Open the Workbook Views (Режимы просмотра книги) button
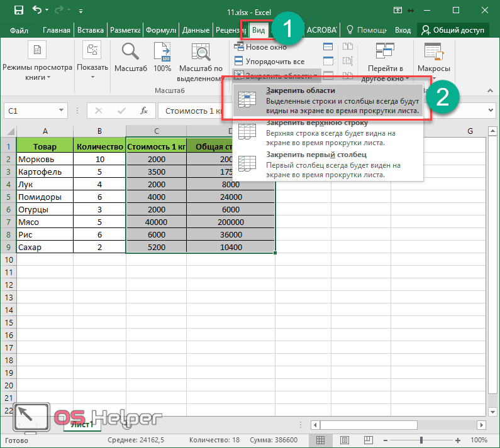Image resolution: width=500 pixels, height=448 pixels. (37, 60)
